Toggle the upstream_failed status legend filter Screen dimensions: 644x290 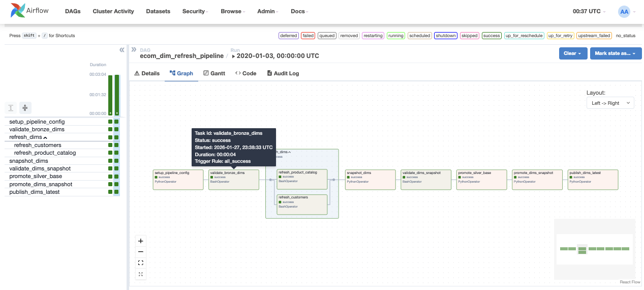point(594,36)
